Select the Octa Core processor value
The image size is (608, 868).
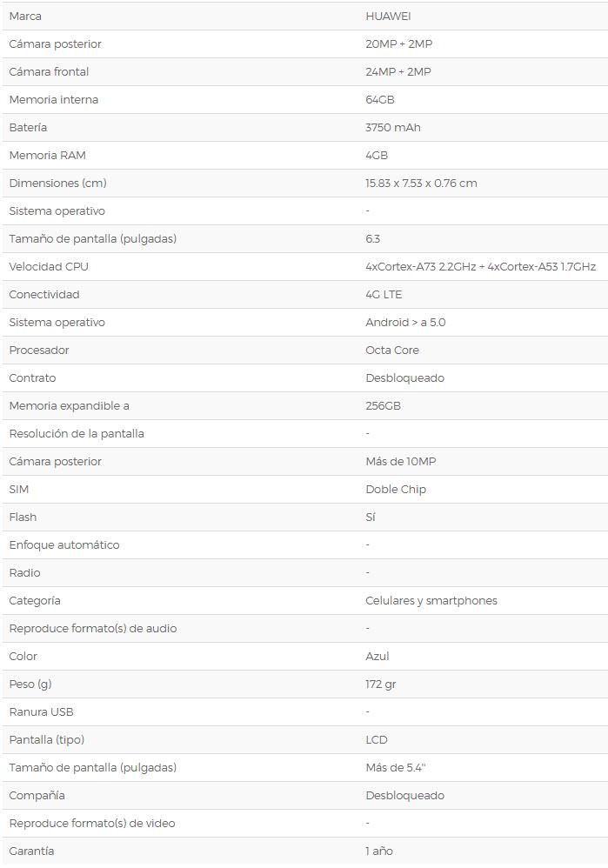coord(392,351)
